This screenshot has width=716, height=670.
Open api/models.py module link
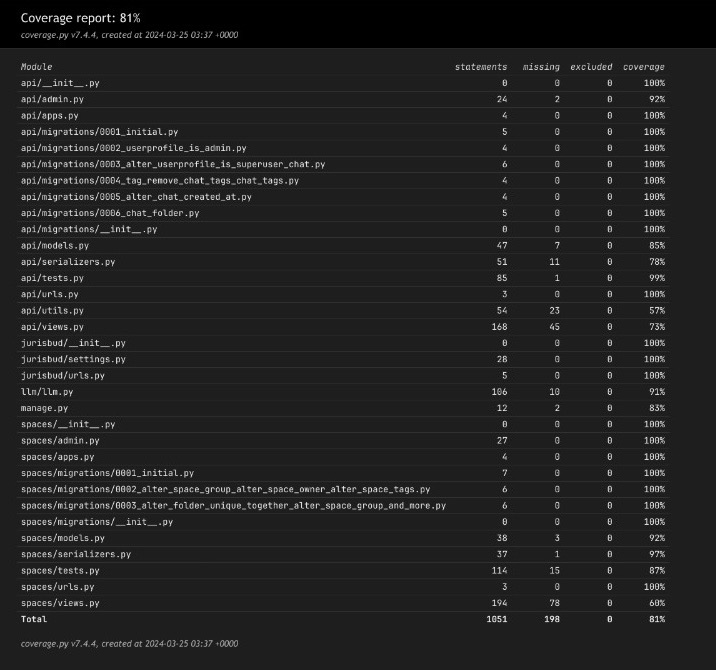54,246
